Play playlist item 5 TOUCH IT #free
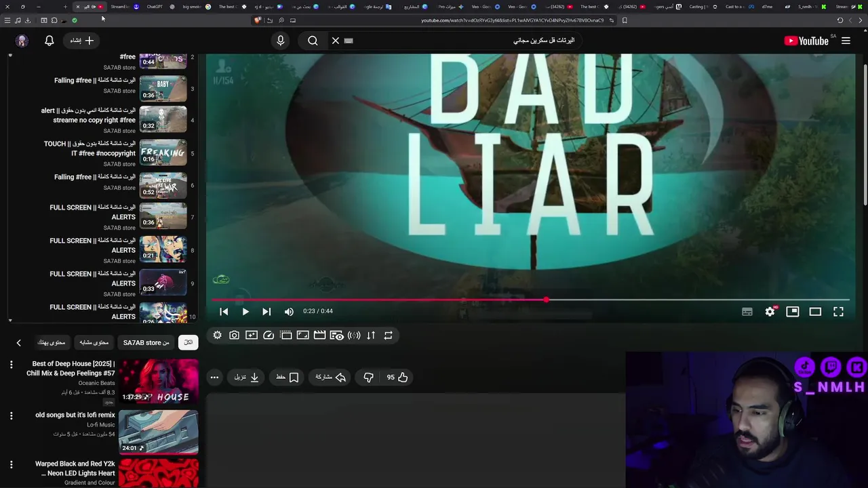 pos(163,153)
